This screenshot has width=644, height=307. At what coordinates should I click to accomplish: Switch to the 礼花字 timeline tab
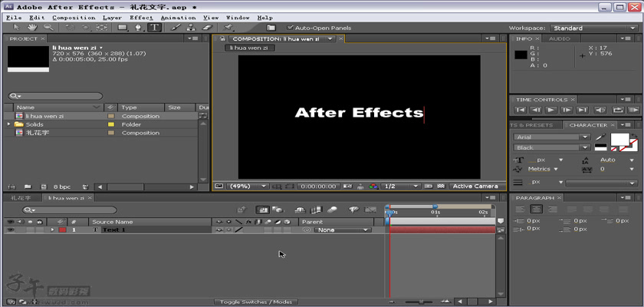(21, 198)
